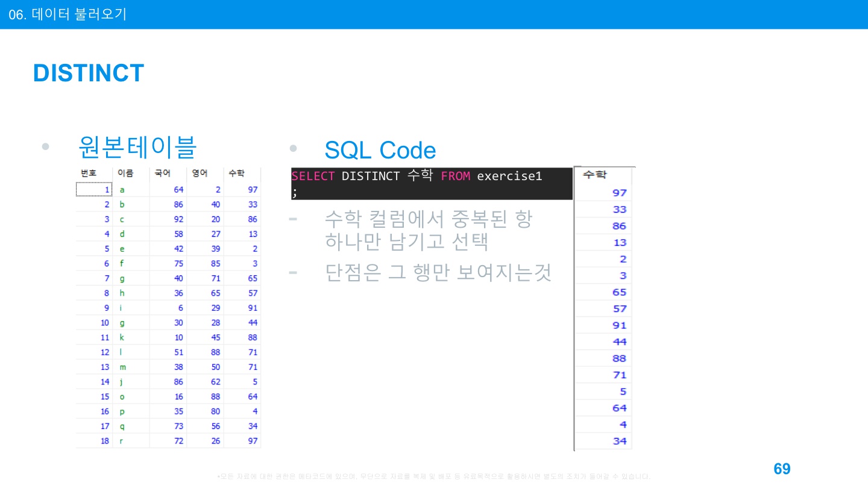Select the 국어 value 75 in row f
This screenshot has width=868, height=488.
178,264
